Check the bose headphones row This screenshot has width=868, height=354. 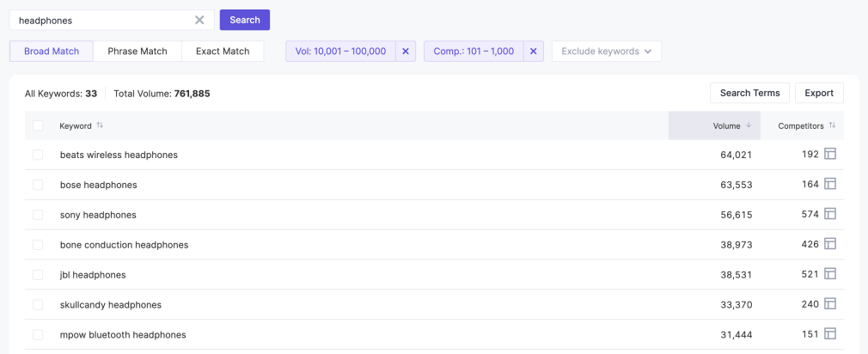(x=38, y=185)
